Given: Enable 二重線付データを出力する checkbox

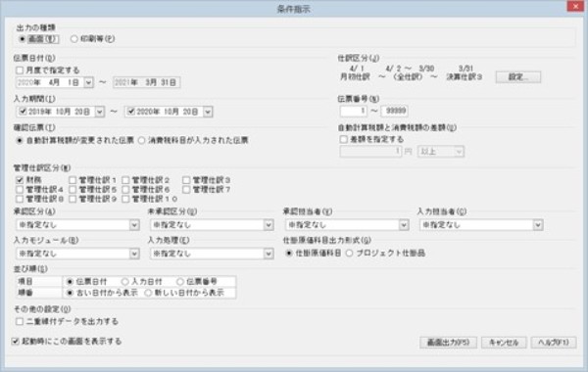Looking at the screenshot, I should tap(20, 321).
